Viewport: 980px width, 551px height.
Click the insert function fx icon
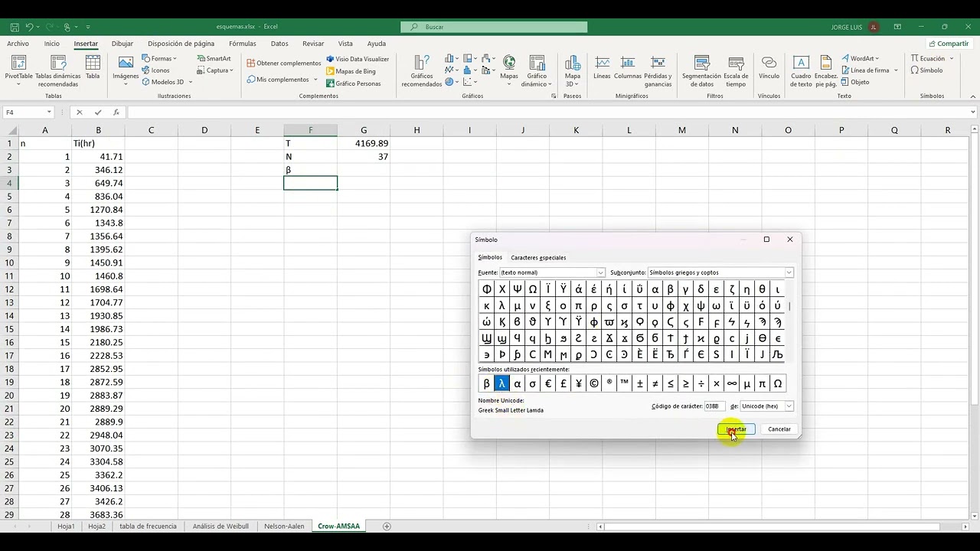[x=116, y=112]
